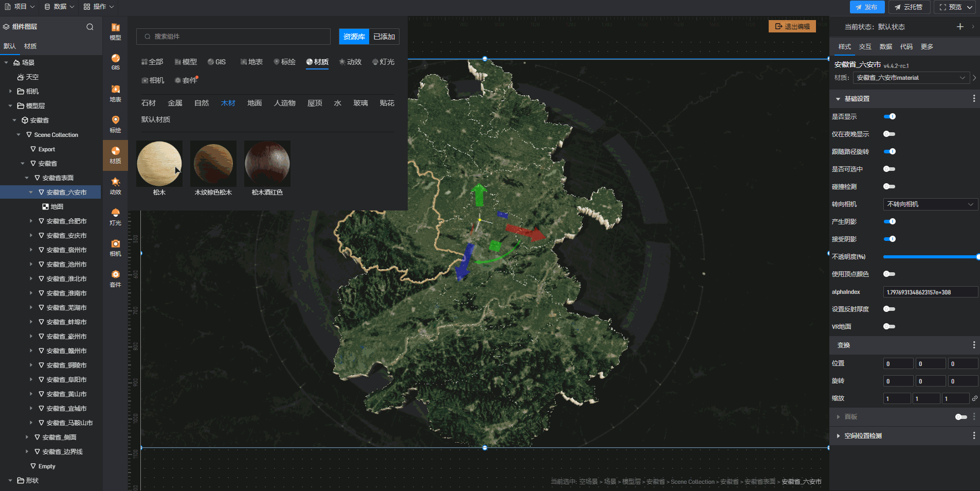The image size is (980, 491).
Task: Select the 资源库 button
Action: (354, 37)
